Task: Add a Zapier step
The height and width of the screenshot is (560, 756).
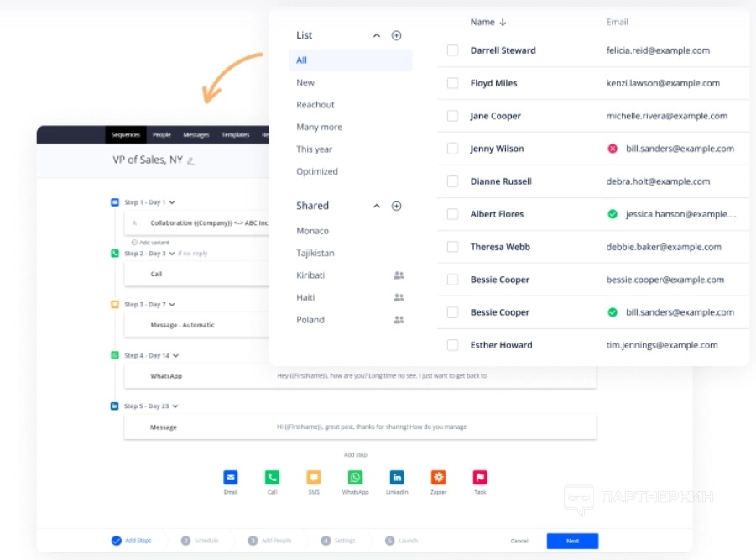Action: coord(438,477)
